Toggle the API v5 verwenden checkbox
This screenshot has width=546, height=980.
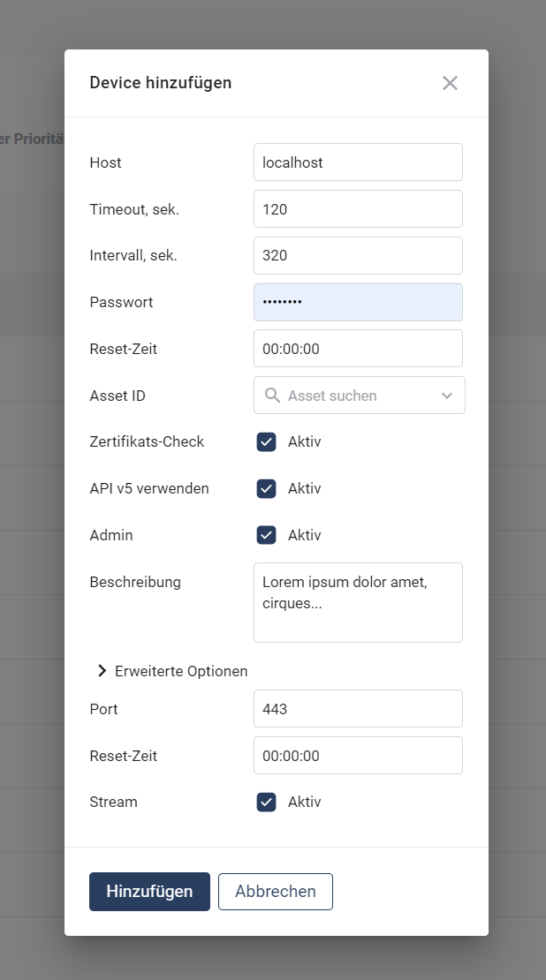(x=267, y=488)
